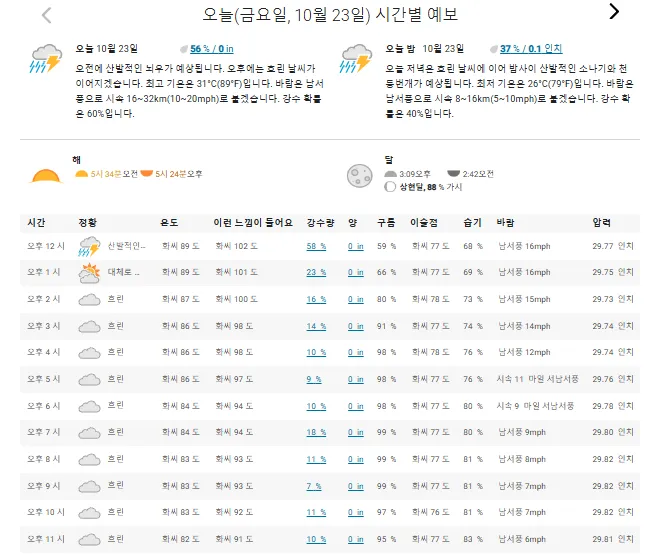Click the 7 % precipitation link at 오후 9시
Screen dimensions: 658x554
click(314, 486)
